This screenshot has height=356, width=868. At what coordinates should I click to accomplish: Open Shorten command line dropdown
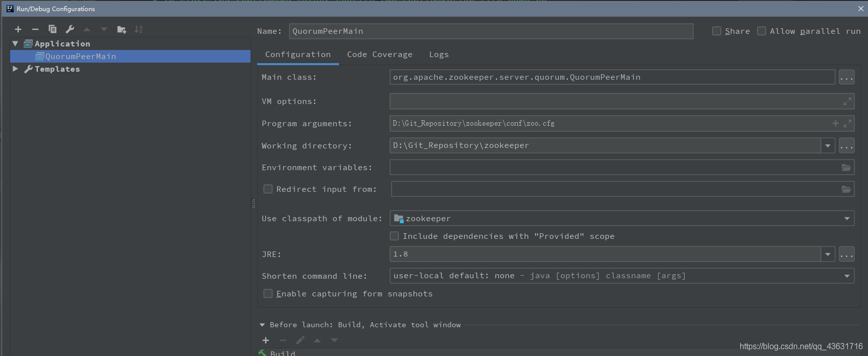(x=847, y=276)
